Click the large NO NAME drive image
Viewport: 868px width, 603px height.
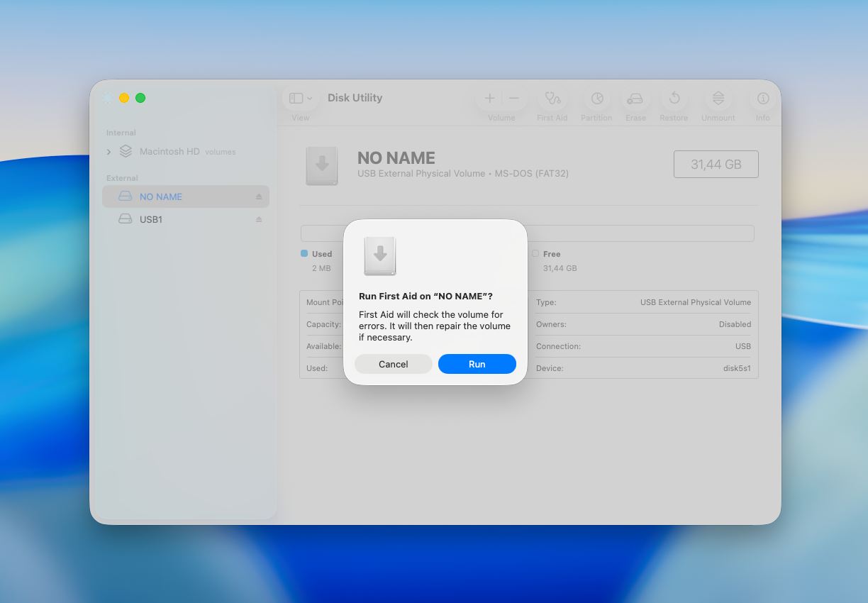point(322,166)
